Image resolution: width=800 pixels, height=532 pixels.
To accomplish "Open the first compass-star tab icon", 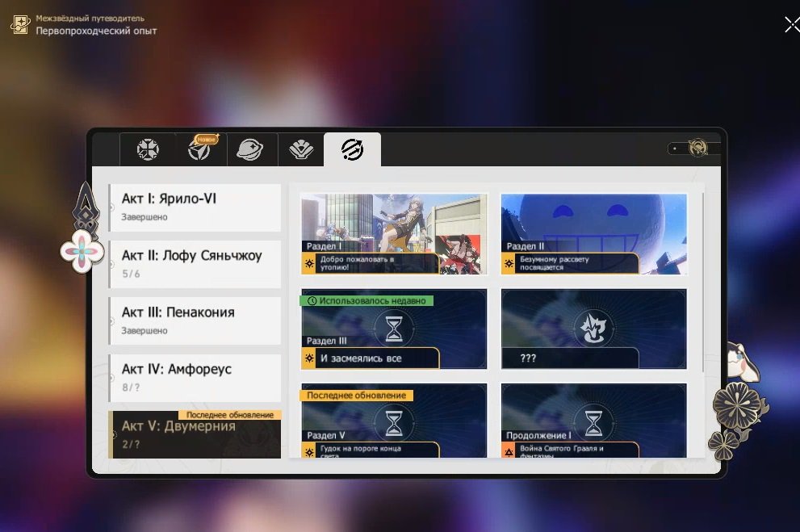I will [x=148, y=149].
